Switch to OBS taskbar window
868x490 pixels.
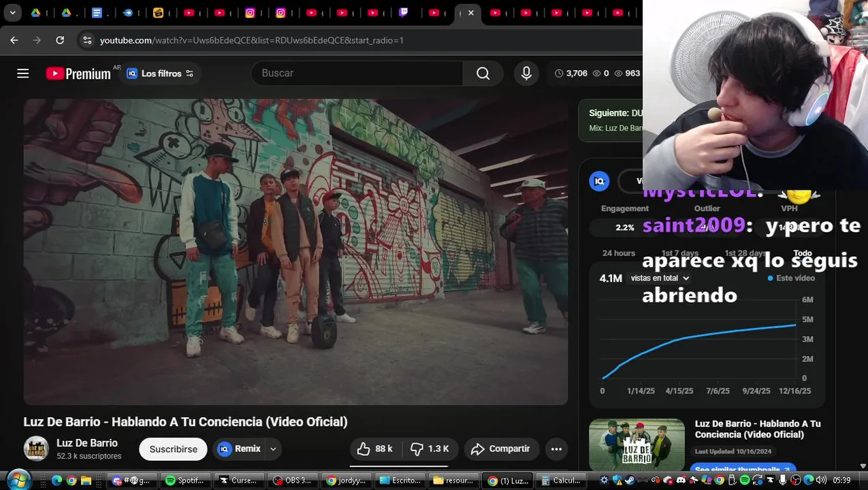[292, 480]
